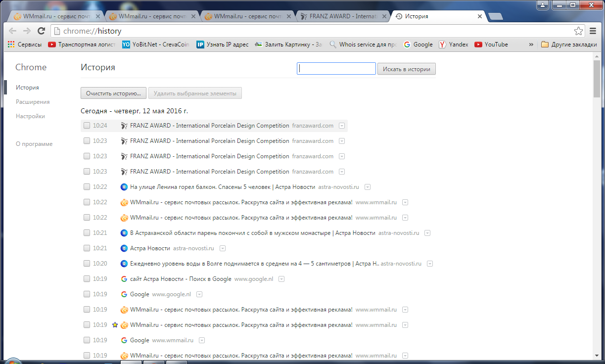Click favicon of Google www.google.nl entry
This screenshot has height=364, width=605.
(124, 294)
